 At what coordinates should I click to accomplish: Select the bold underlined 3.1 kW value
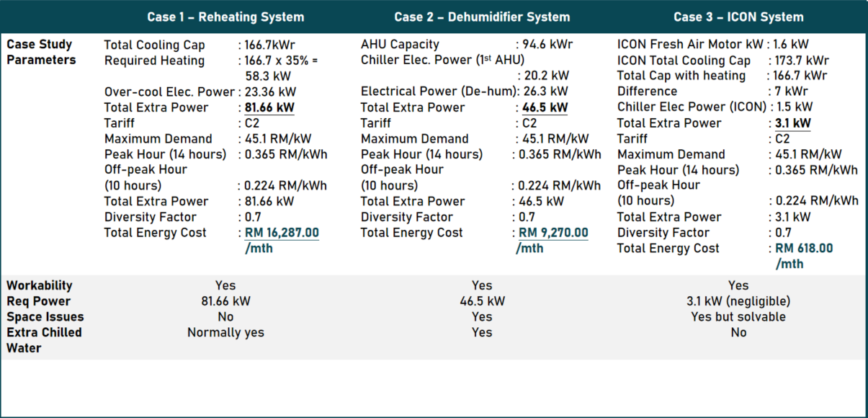[x=792, y=123]
